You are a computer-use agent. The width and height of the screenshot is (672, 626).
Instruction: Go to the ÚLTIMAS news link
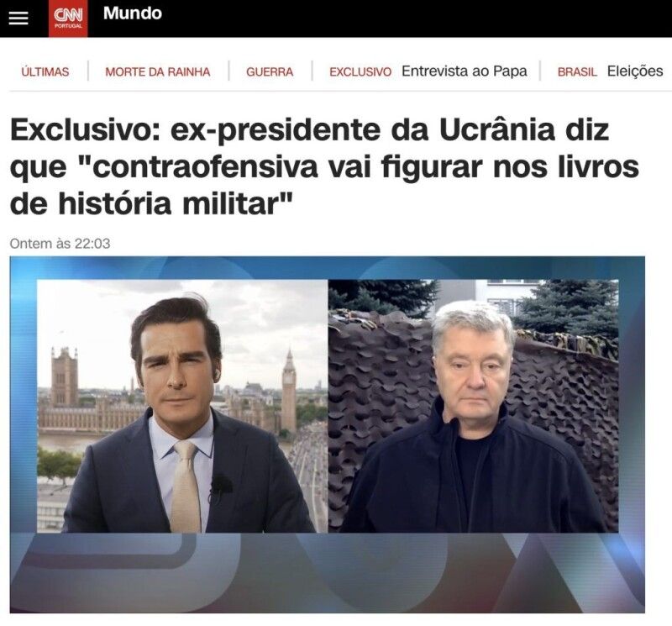45,71
